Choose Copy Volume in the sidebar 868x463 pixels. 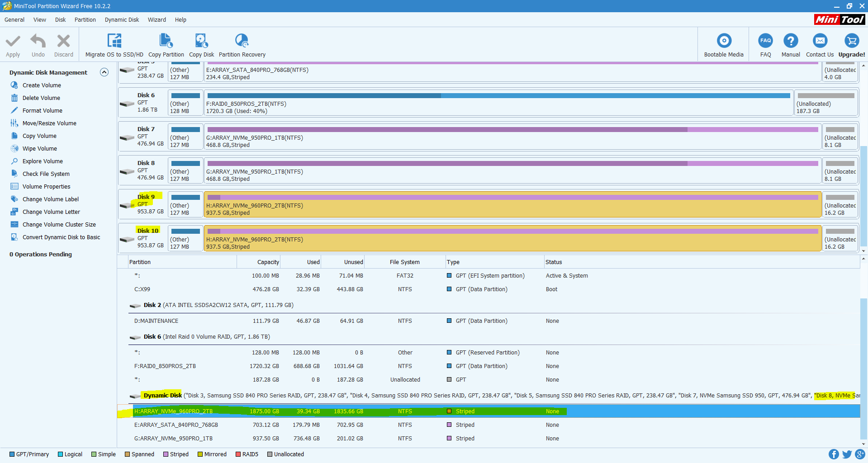point(39,136)
